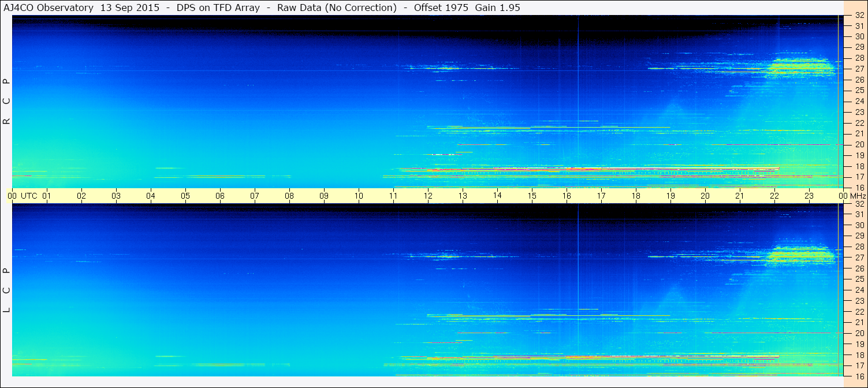Image resolution: width=868 pixels, height=388 pixels.
Task: Select the 19 MHz tick on LCP scale
Action: point(859,344)
